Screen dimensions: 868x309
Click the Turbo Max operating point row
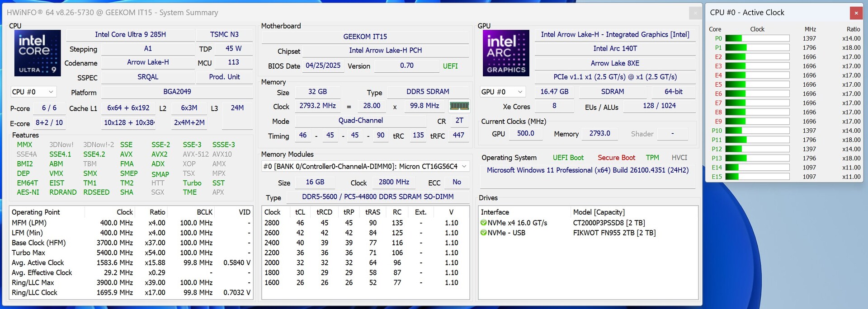point(131,253)
